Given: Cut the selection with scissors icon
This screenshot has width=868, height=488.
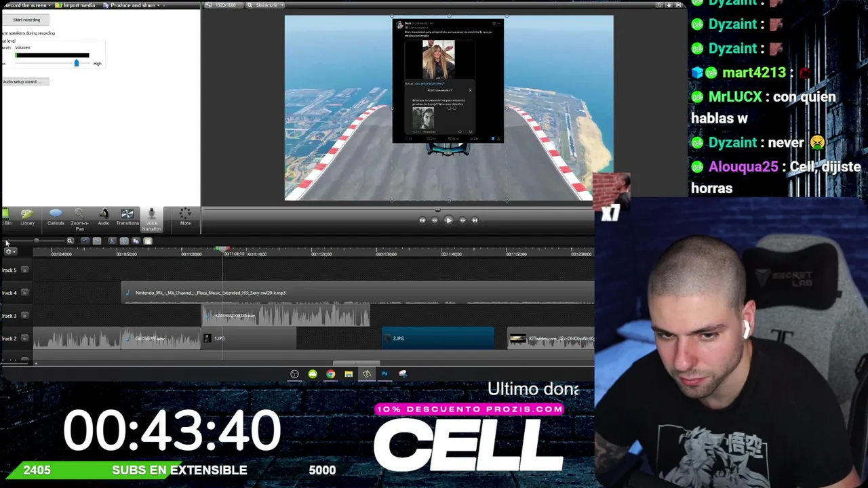Looking at the screenshot, I should [x=112, y=241].
